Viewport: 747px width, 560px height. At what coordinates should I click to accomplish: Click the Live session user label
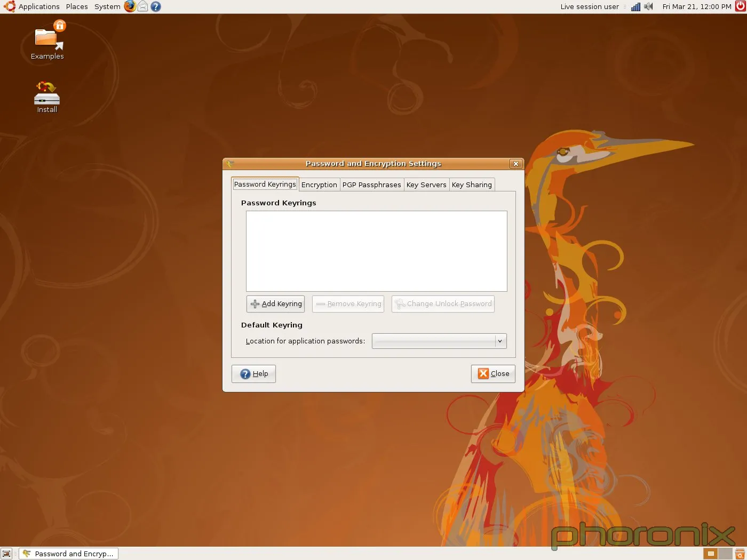click(x=590, y=6)
